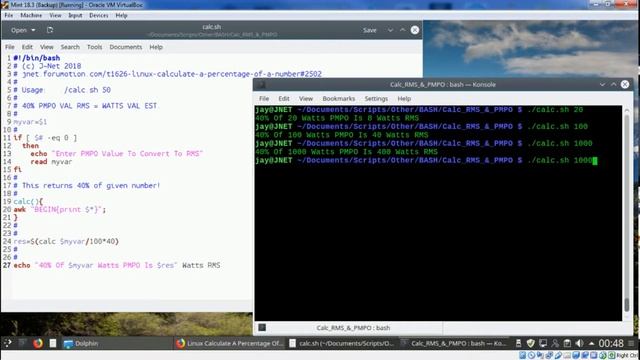Click the display/network monitor tray icon
Screen dimensions: 640x360
pos(542,343)
